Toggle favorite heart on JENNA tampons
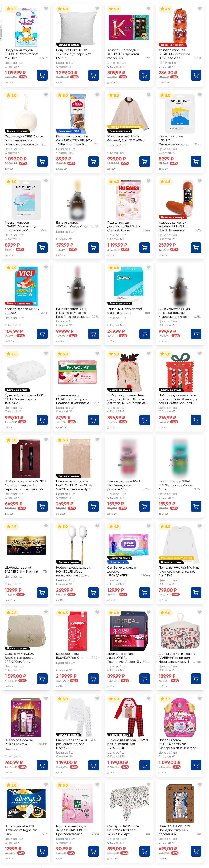 (x=149, y=267)
